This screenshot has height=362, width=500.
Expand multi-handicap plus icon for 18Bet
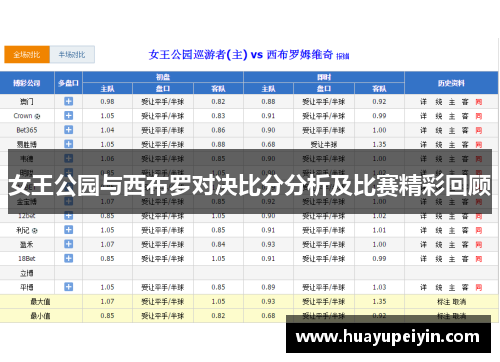pyautogui.click(x=69, y=258)
